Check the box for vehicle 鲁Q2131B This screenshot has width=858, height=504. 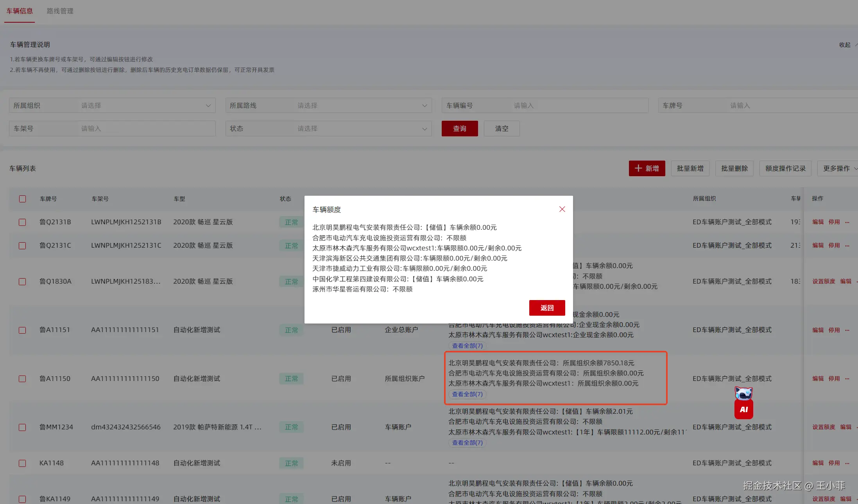(23, 222)
